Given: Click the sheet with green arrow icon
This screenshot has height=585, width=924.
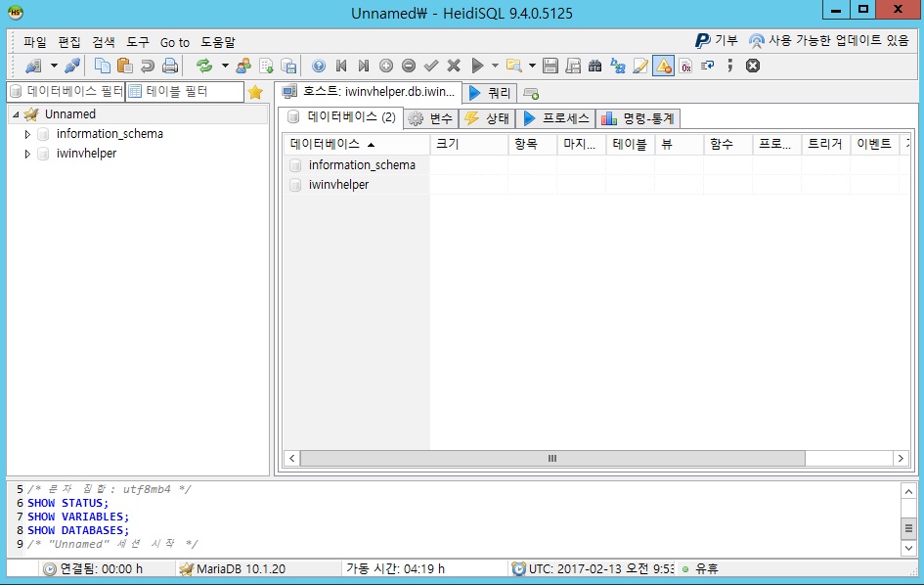Looking at the screenshot, I should 266,66.
